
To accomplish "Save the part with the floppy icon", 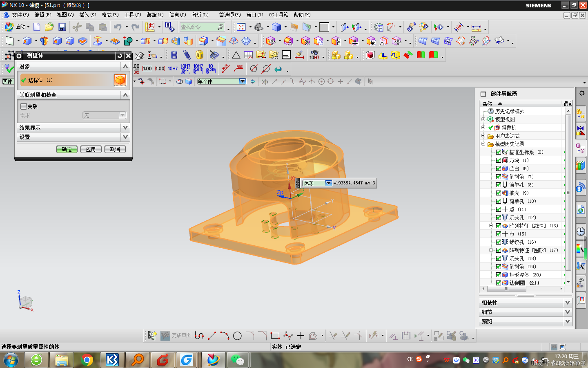I will [62, 27].
